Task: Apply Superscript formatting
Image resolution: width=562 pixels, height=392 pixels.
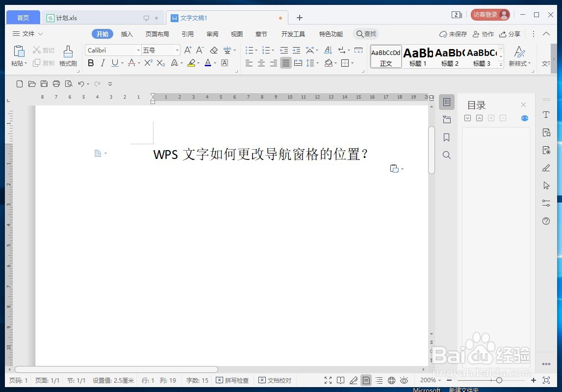Action: tap(149, 63)
